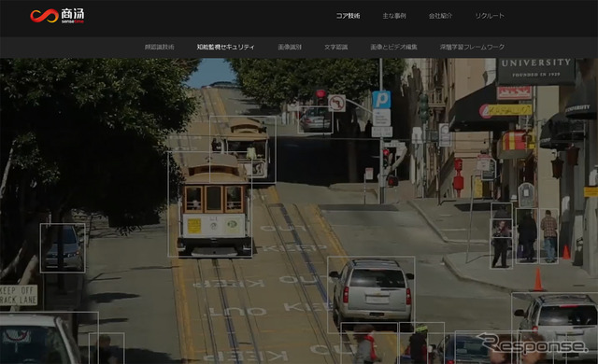The image size is (598, 364).
Task: Open the コア技術 menu item
Action: 348,16
